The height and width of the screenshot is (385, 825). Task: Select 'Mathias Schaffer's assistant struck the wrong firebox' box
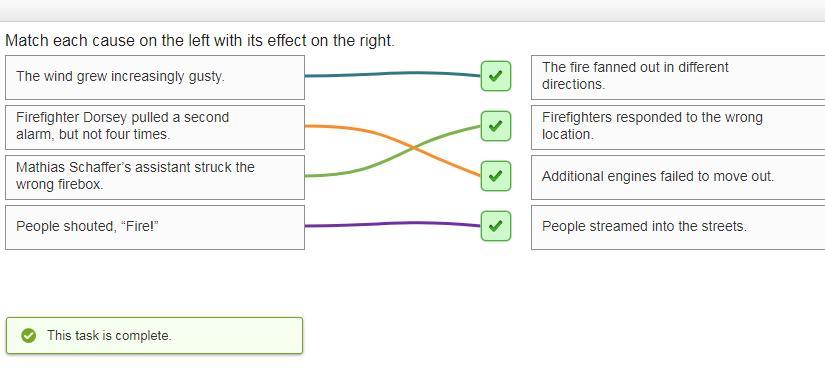point(155,177)
